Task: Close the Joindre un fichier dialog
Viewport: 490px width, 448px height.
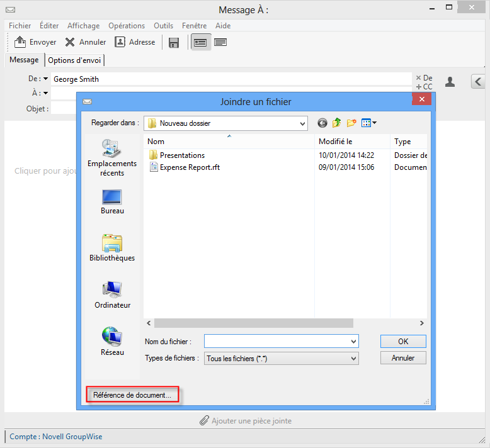Action: pyautogui.click(x=421, y=99)
